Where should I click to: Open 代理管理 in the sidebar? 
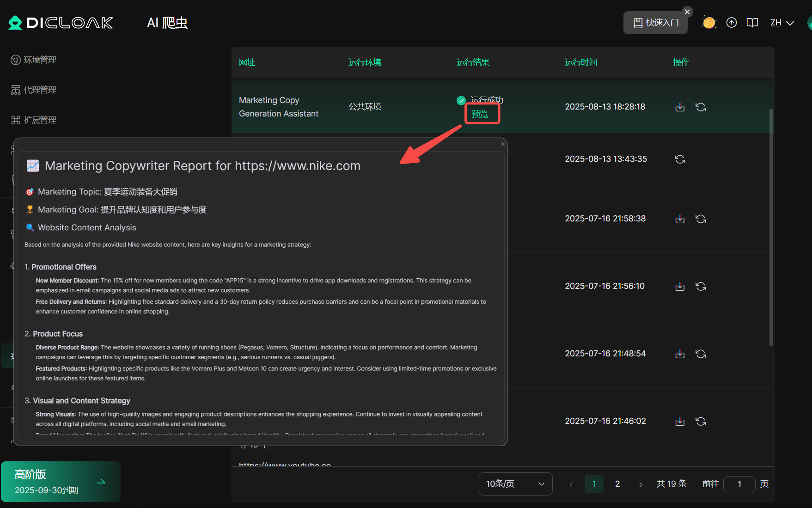[x=34, y=90]
